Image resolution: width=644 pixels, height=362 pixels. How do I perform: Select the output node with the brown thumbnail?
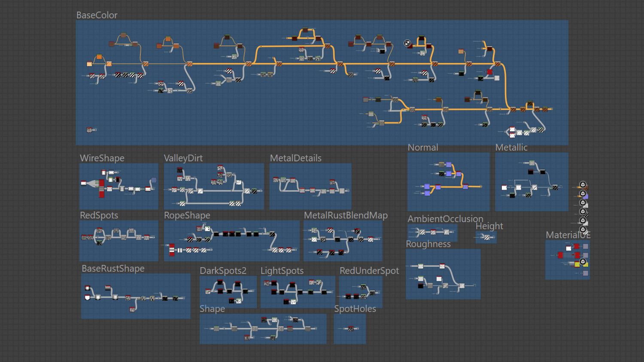[x=586, y=187]
